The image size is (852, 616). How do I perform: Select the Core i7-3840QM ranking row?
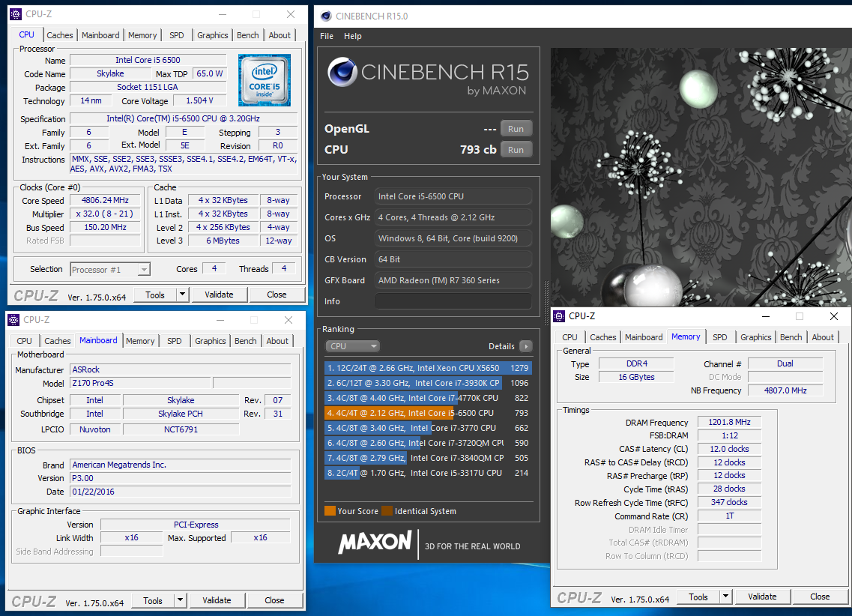tap(428, 458)
